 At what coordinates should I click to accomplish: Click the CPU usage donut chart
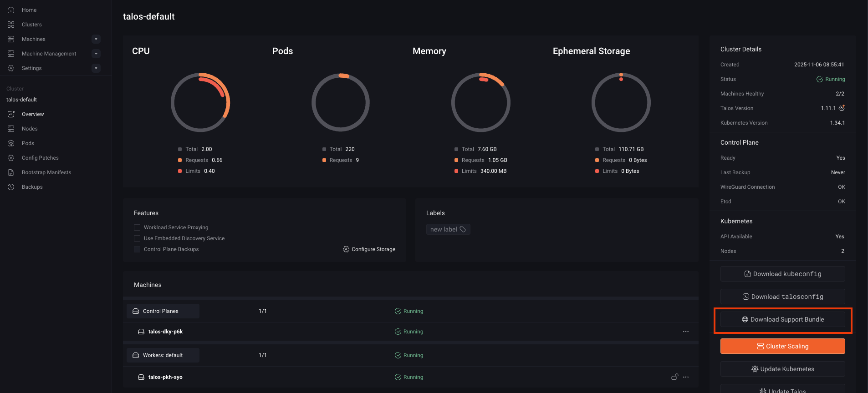pos(200,102)
